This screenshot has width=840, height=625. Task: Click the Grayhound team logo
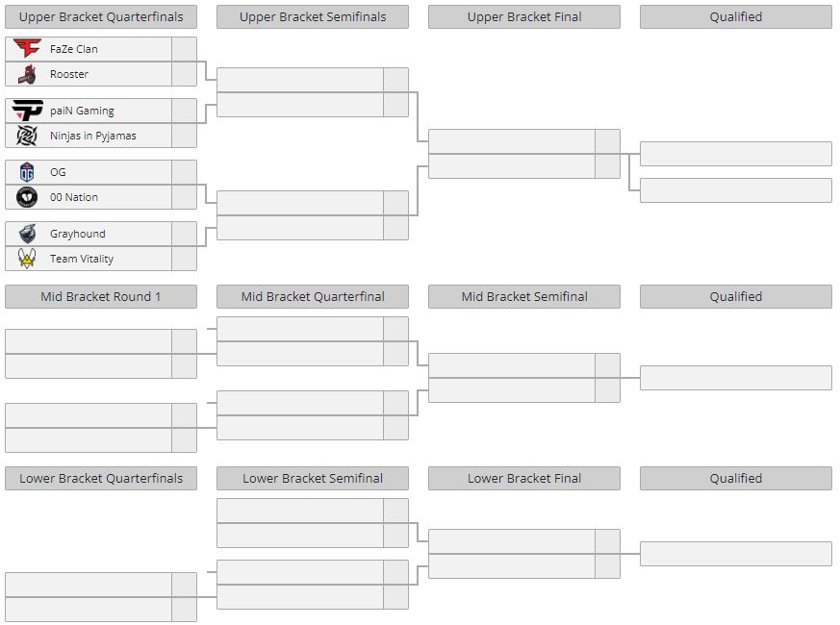click(x=27, y=234)
